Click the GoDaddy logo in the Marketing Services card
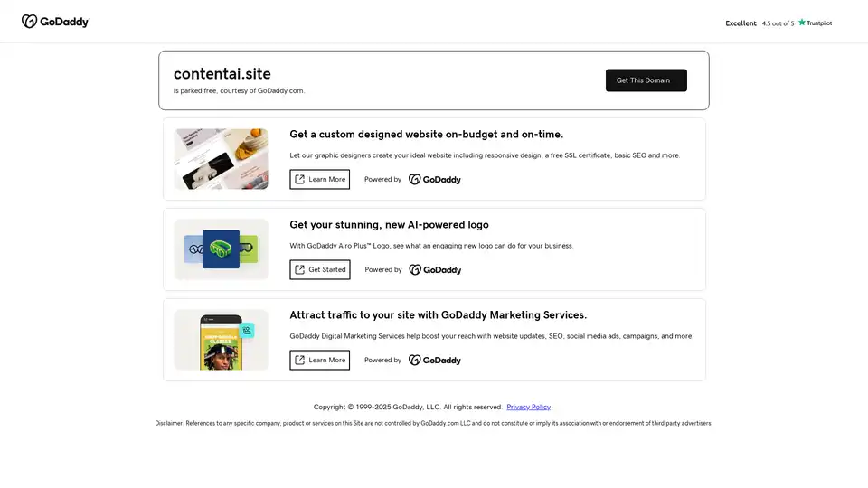Screen dimensions: 868x488 (x=435, y=360)
